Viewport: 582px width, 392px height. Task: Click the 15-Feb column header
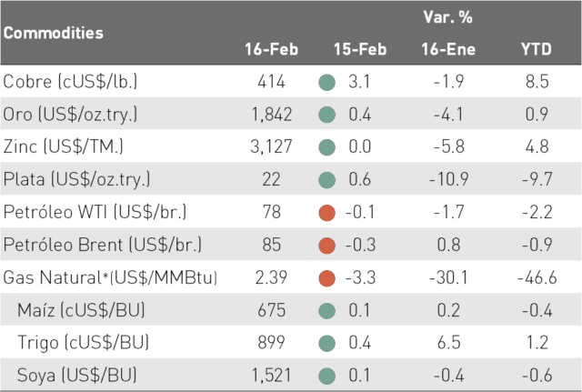(360, 49)
